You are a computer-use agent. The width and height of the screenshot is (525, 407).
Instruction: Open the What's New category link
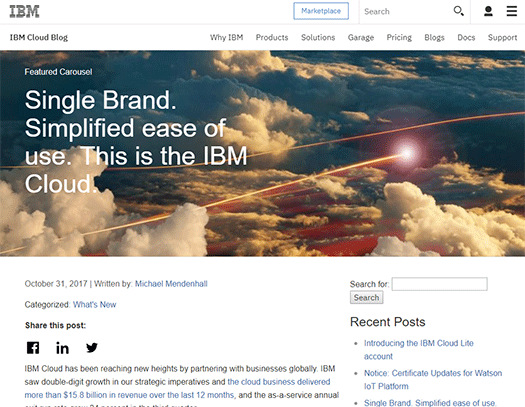coord(94,305)
